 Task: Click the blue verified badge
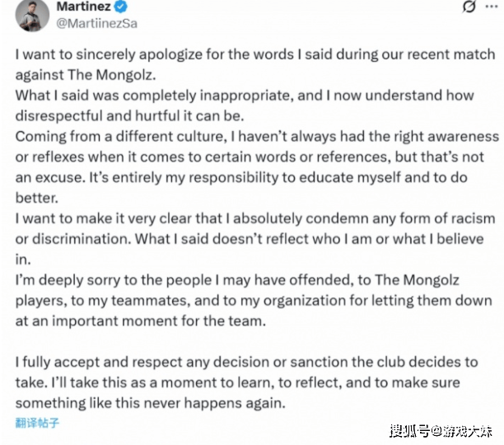pyautogui.click(x=122, y=7)
